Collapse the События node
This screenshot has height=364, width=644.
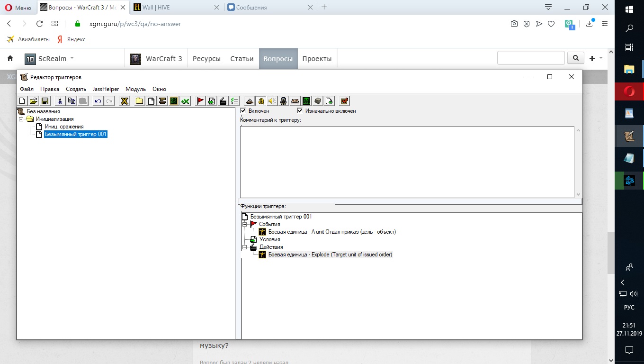pos(244,224)
